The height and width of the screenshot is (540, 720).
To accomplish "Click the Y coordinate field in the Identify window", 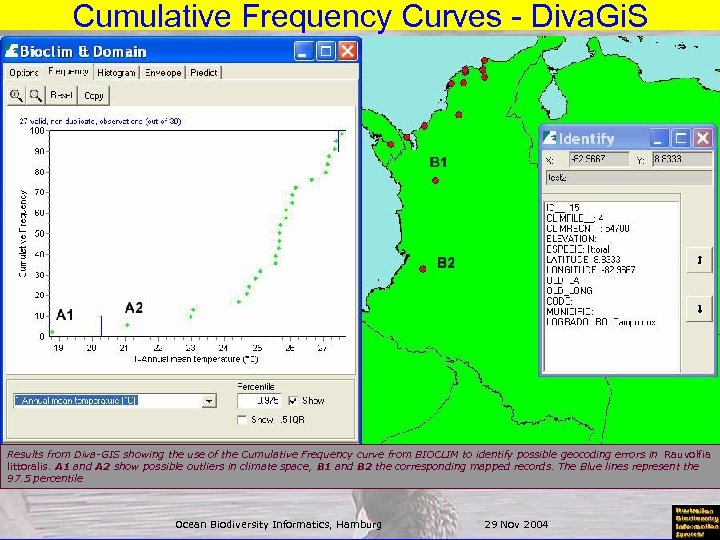I will (x=682, y=159).
